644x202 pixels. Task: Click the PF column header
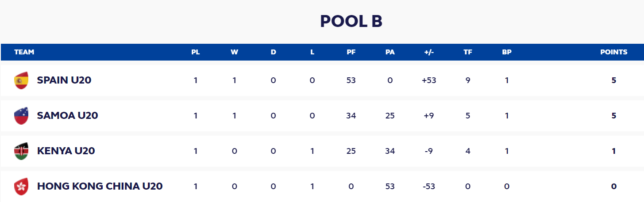coord(351,52)
